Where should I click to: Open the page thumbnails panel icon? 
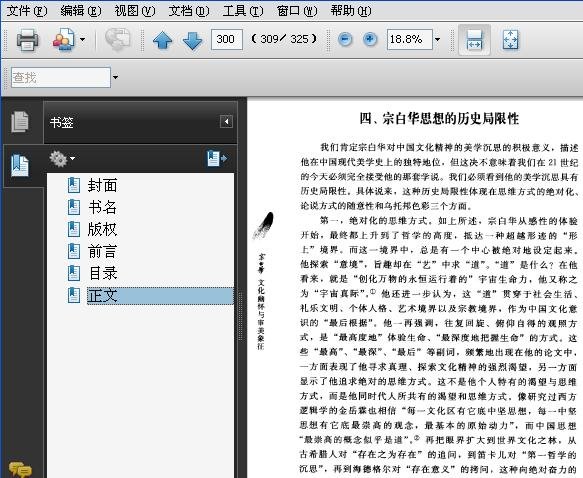pos(19,121)
